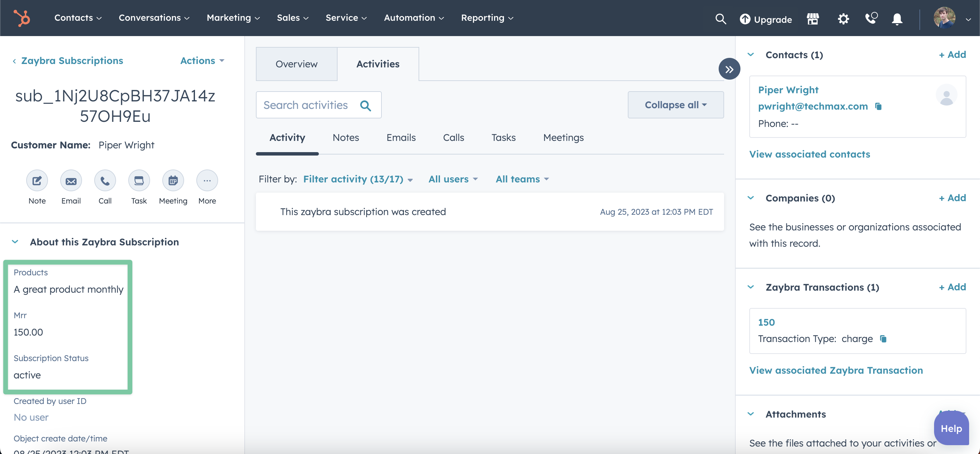
Task: Open the Automation navigation menu
Action: [x=413, y=18]
